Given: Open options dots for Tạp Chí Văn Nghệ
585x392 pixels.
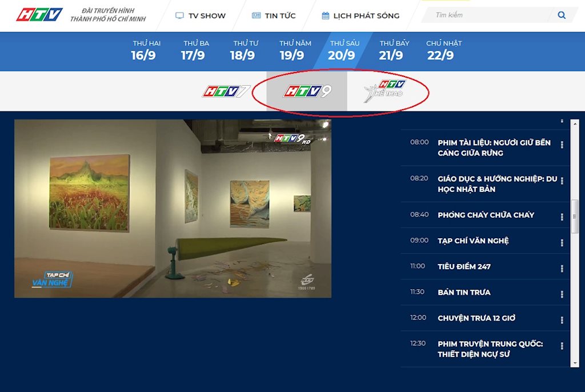Looking at the screenshot, I should [x=562, y=242].
